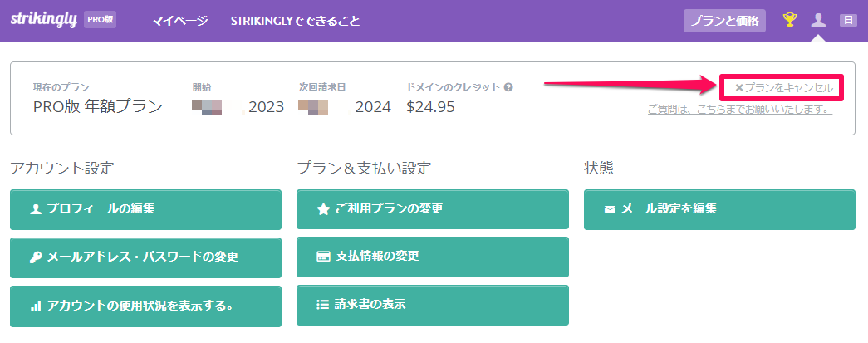Click the PRO版 badge beside logo

pyautogui.click(x=101, y=19)
